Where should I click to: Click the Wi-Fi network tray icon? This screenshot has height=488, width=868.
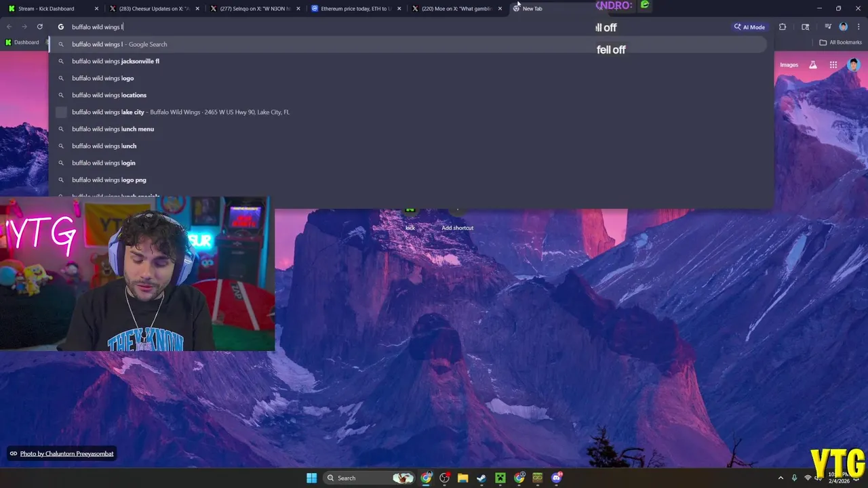pos(808,478)
